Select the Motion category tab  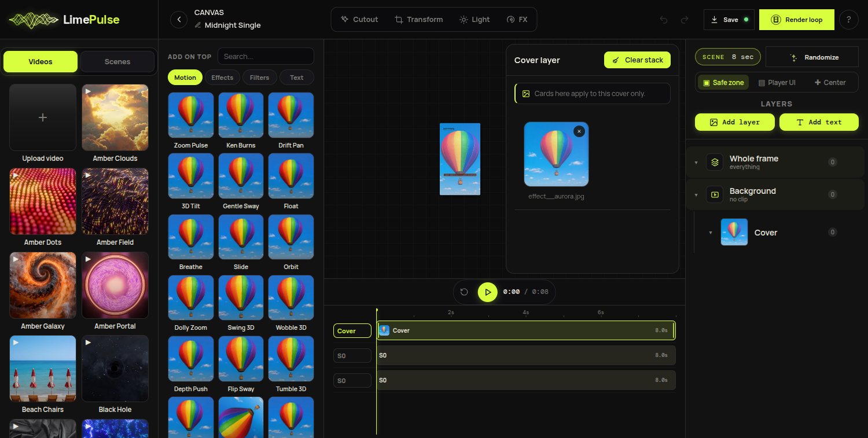(x=185, y=78)
